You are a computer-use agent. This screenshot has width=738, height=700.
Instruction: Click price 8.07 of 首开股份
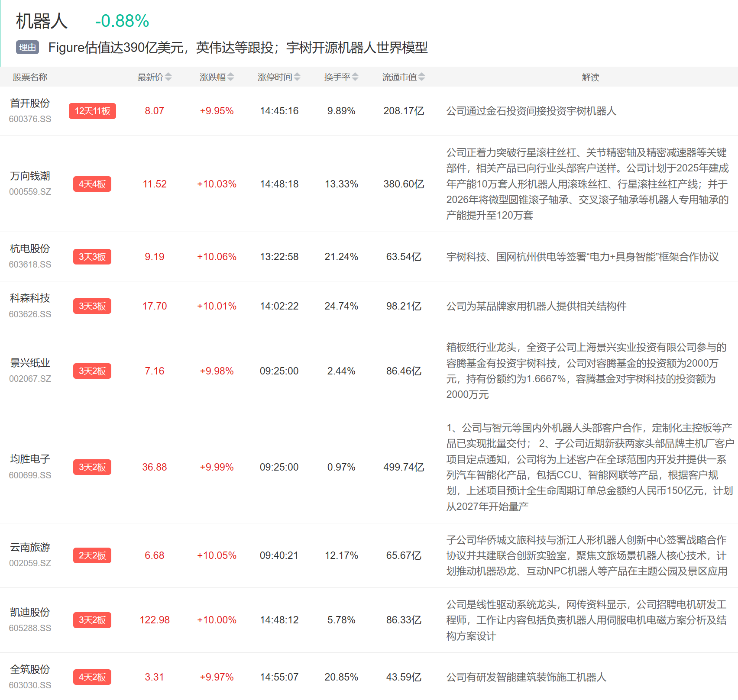[x=155, y=111]
